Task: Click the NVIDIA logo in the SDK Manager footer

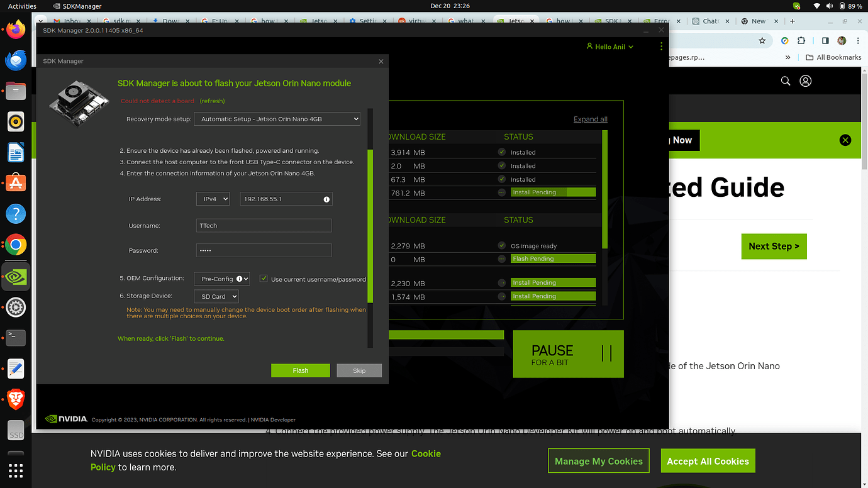Action: [66, 419]
